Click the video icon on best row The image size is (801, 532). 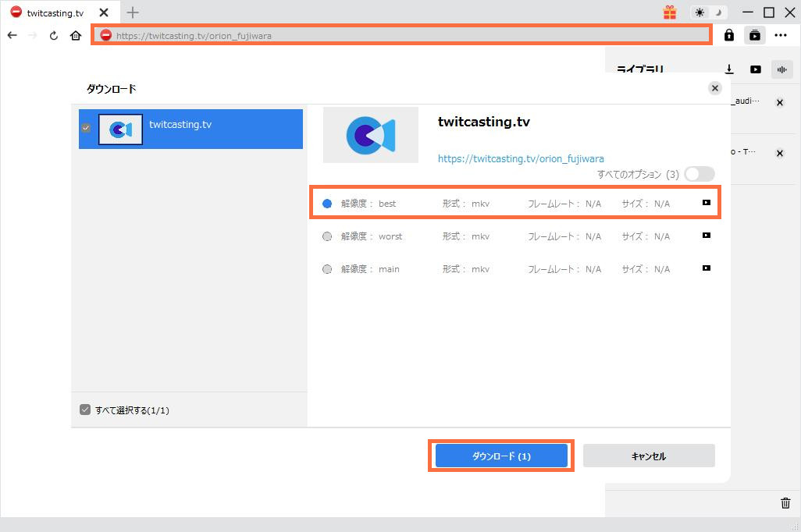click(706, 203)
